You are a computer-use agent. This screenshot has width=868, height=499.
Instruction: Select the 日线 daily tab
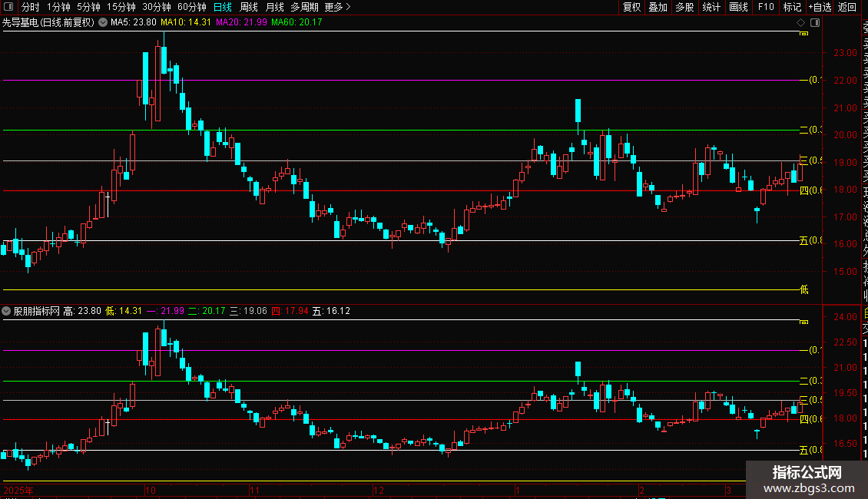(x=223, y=7)
